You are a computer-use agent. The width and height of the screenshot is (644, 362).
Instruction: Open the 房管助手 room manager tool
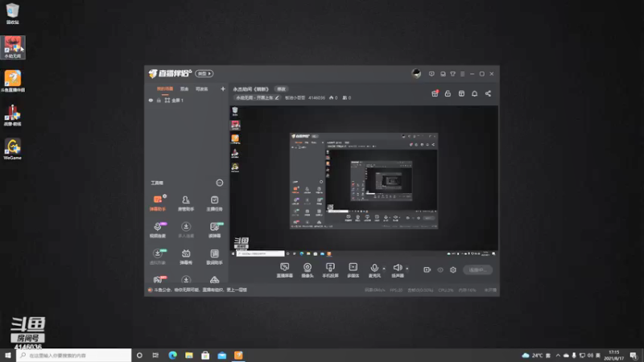point(186,204)
